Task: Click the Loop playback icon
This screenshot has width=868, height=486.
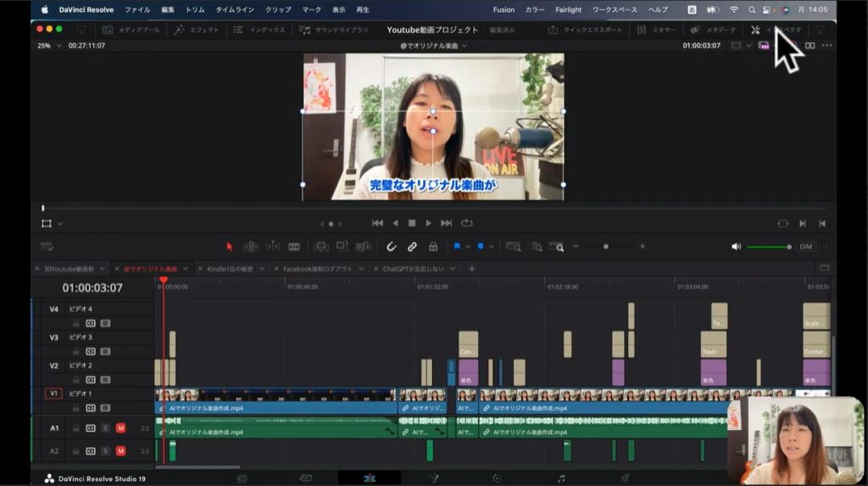Action: click(466, 223)
